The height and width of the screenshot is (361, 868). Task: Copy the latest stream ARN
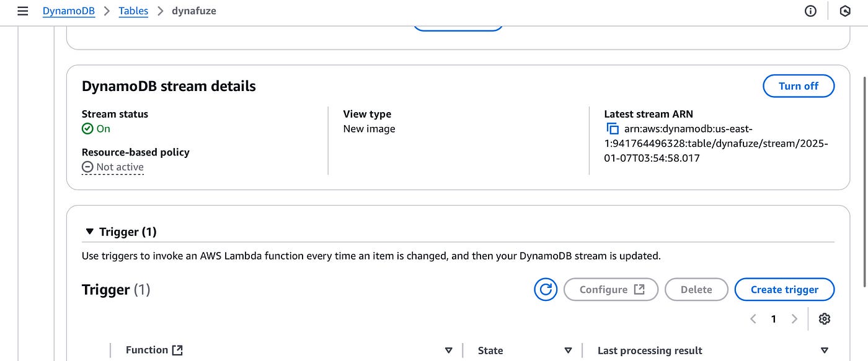pos(613,129)
